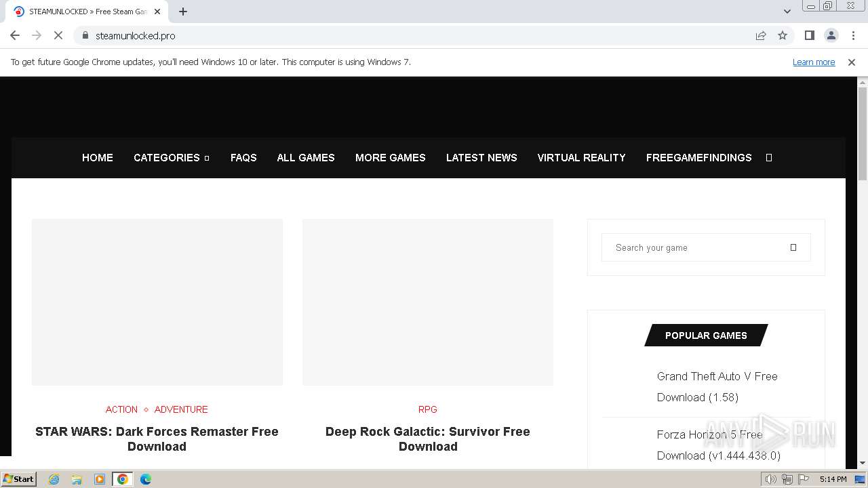Viewport: 868px width, 488px height.
Task: Open Deep Rock Galactic thumbnail
Action: point(428,302)
